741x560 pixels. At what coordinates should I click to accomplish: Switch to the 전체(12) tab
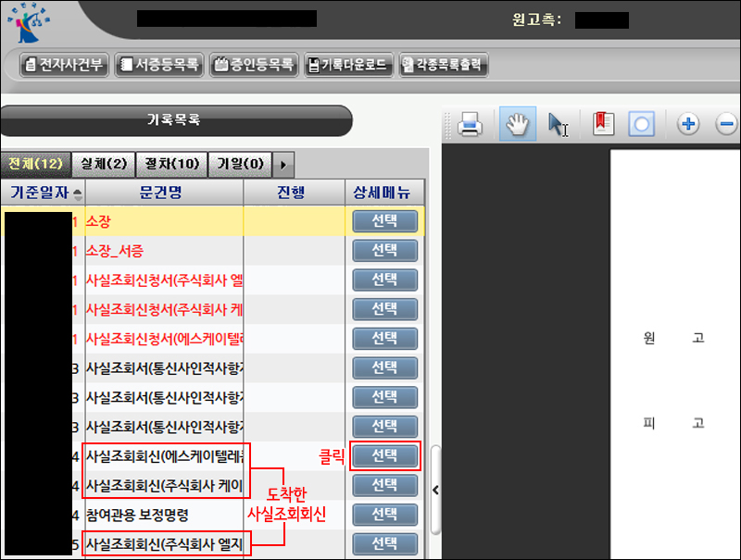(x=34, y=164)
